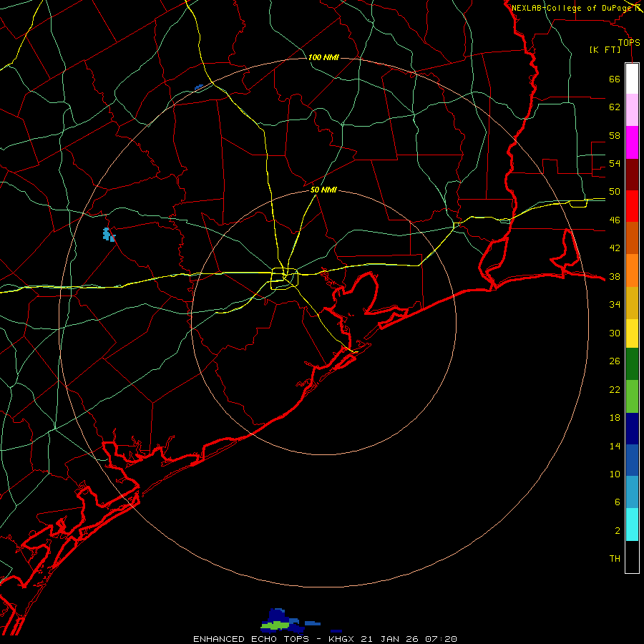The width and height of the screenshot is (644, 644).
Task: Click the cyan swatch near the legend bottom
Action: pyautogui.click(x=632, y=525)
